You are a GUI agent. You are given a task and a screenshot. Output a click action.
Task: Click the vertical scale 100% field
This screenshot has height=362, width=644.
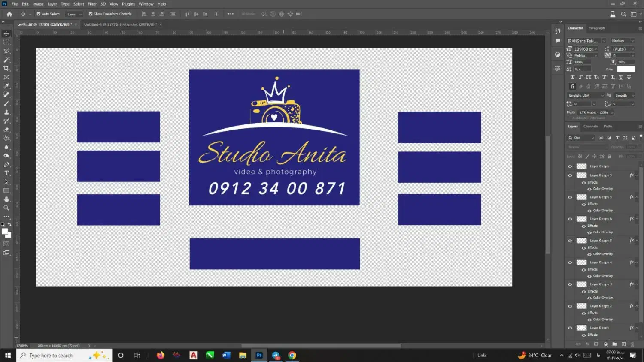click(582, 62)
